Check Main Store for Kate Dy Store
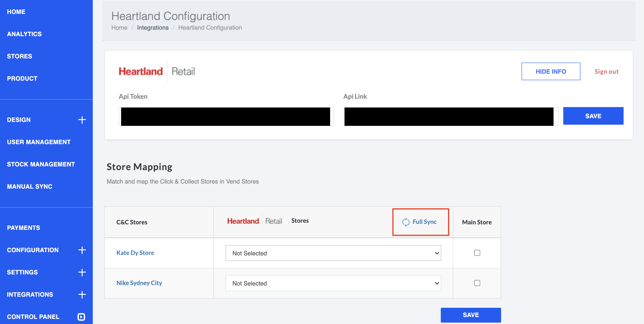 477,253
